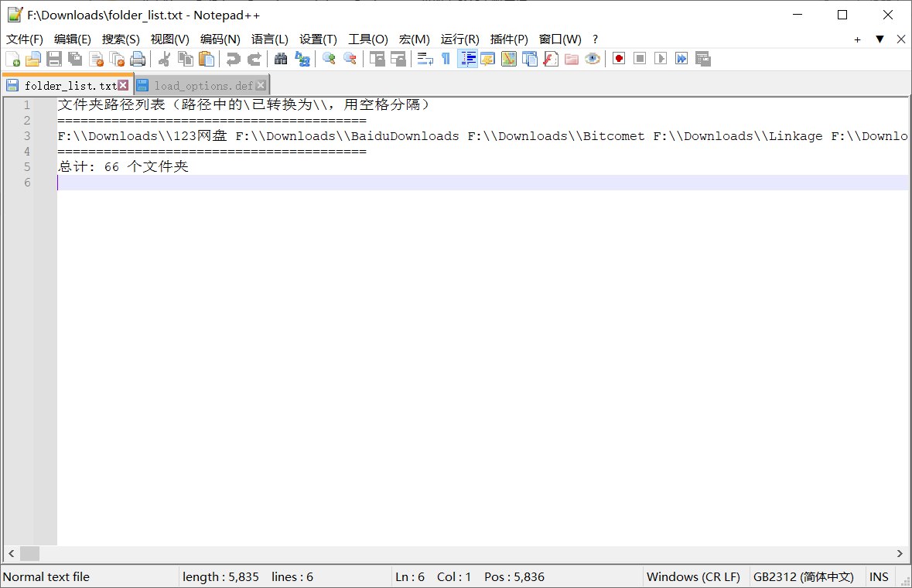This screenshot has height=588, width=912.
Task: Toggle show all characters pilcrow icon
Action: 446,59
